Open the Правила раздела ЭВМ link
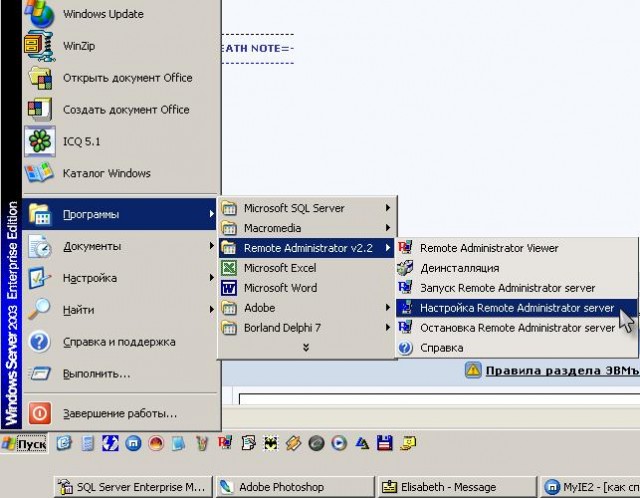Image resolution: width=640 pixels, height=498 pixels. (561, 370)
